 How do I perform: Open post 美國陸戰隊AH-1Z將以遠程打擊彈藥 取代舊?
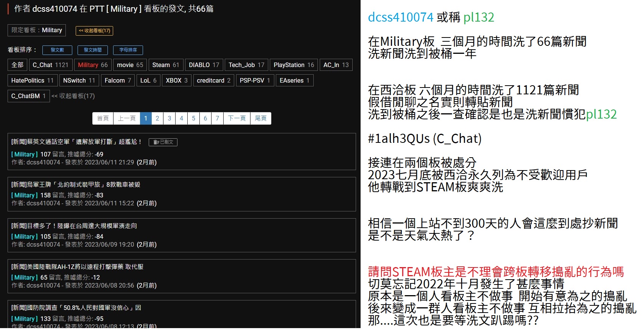(77, 267)
